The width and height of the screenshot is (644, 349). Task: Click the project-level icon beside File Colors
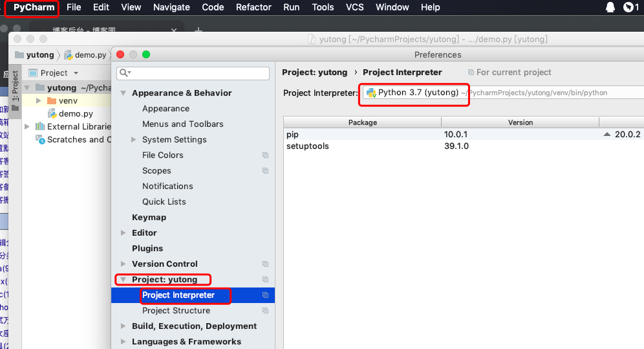point(265,155)
